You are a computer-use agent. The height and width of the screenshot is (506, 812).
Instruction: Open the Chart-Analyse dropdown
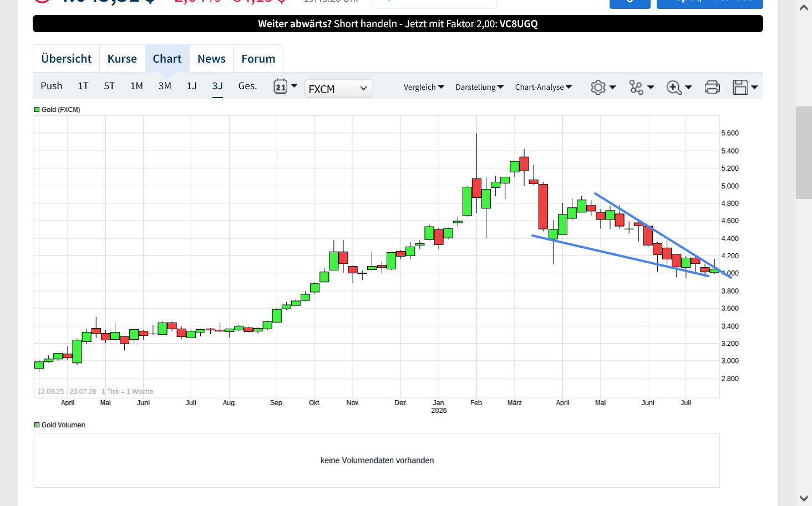544,87
